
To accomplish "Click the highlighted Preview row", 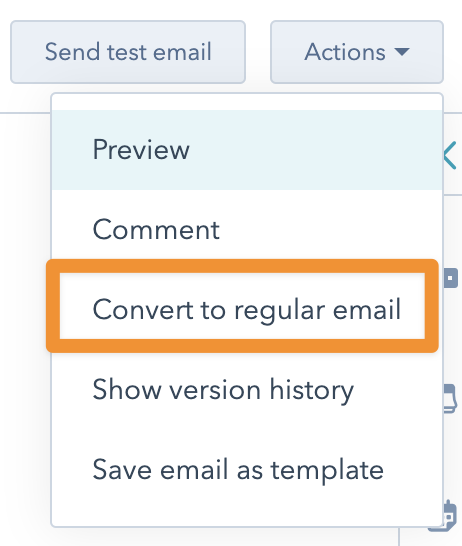I will click(247, 150).
